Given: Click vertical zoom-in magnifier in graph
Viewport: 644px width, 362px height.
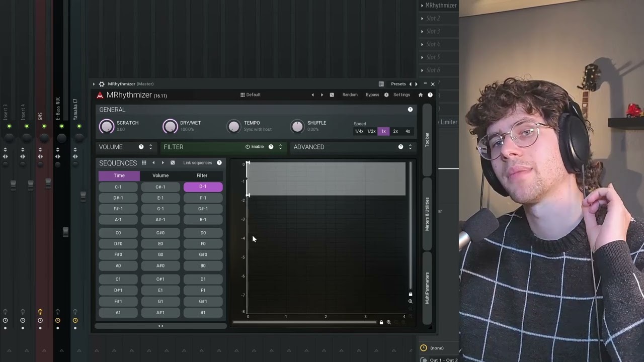Looking at the screenshot, I should point(411,301).
